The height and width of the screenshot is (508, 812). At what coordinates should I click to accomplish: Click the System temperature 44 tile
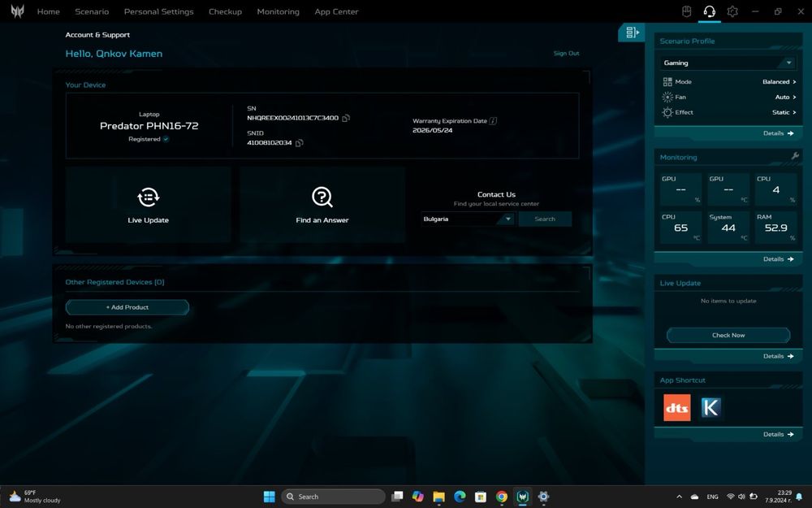tap(728, 228)
